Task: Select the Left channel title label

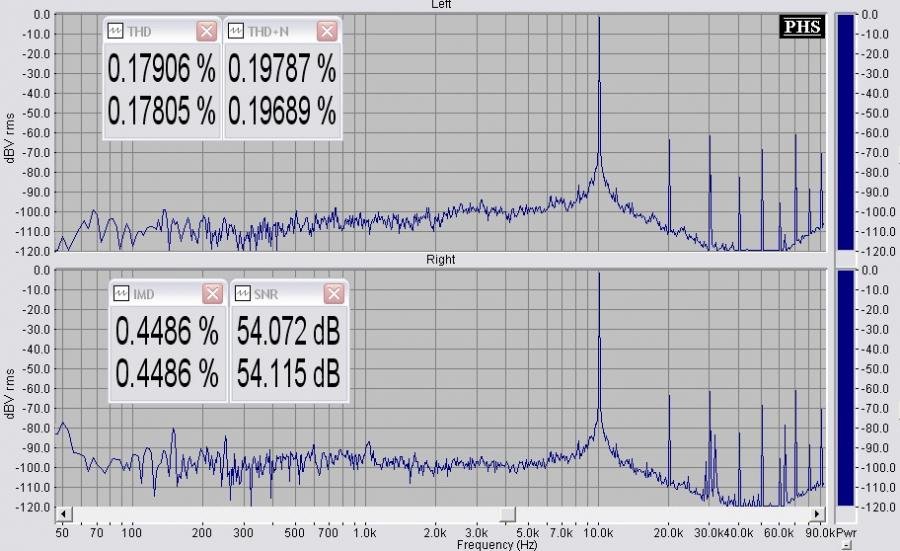Action: pyautogui.click(x=440, y=5)
